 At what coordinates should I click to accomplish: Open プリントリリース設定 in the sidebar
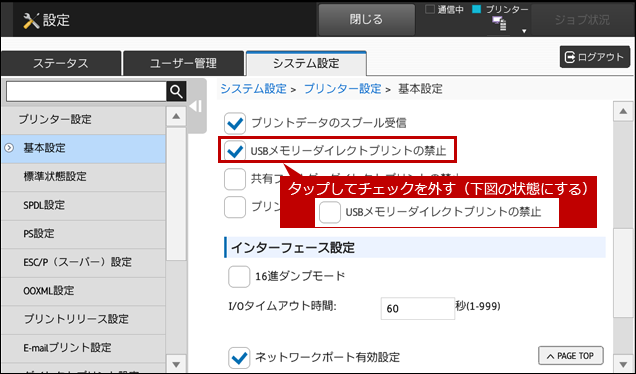pos(84,319)
